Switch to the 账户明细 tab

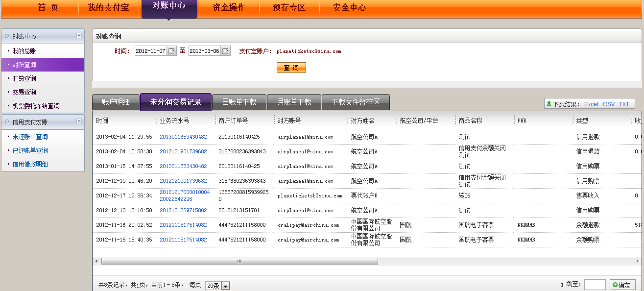pyautogui.click(x=116, y=102)
